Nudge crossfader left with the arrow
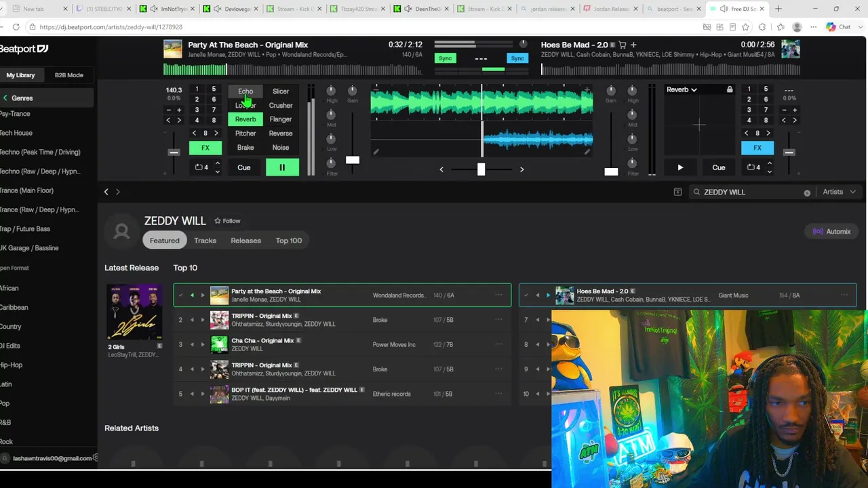868x488 pixels. [441, 169]
